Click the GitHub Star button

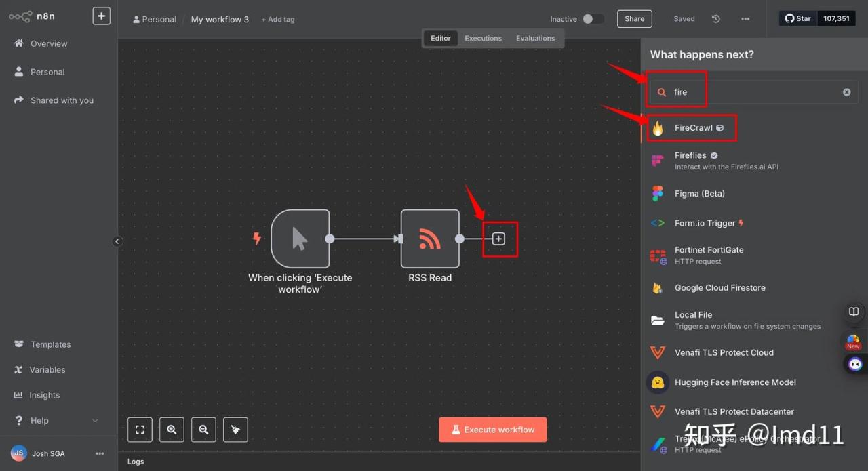798,19
